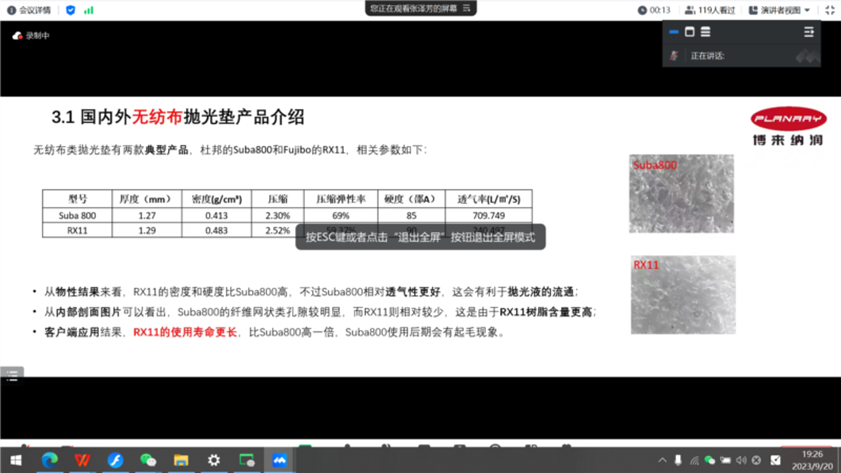The image size is (841, 473).
Task: Click table header 厚度（mm）
Action: pyautogui.click(x=147, y=199)
